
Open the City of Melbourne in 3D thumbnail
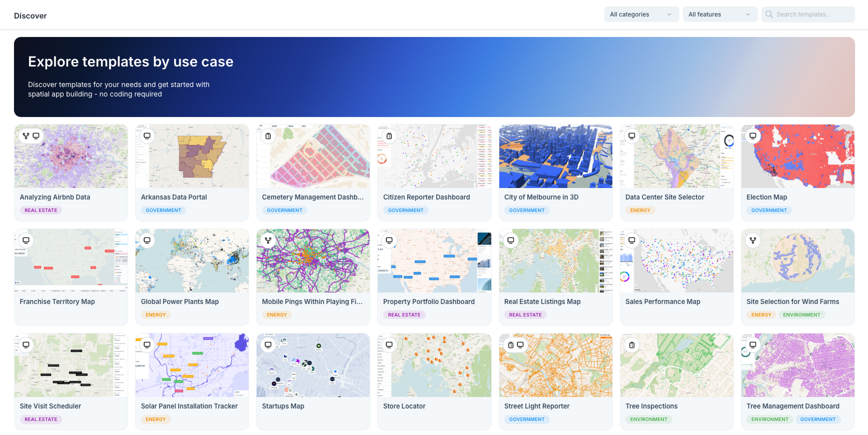pos(555,156)
